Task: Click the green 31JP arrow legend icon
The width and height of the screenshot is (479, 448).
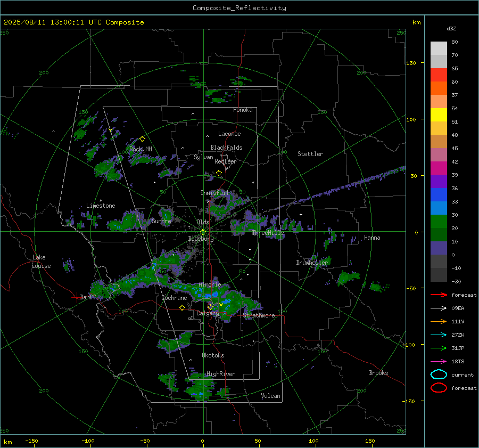Action: [439, 348]
